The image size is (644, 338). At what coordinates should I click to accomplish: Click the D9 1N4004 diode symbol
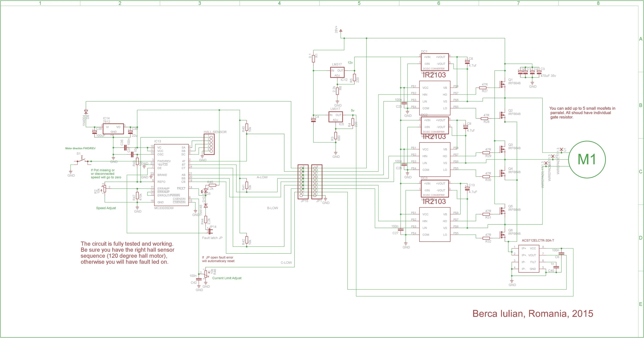[86, 112]
